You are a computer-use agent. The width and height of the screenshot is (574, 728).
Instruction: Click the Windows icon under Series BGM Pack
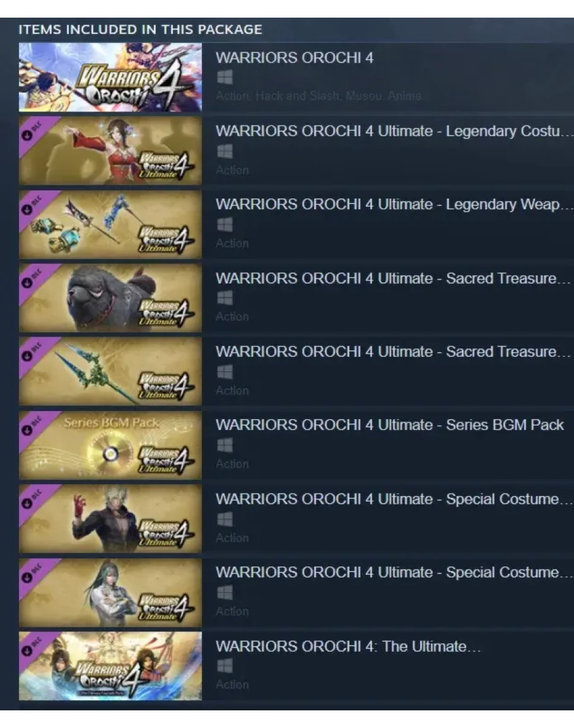point(225,445)
